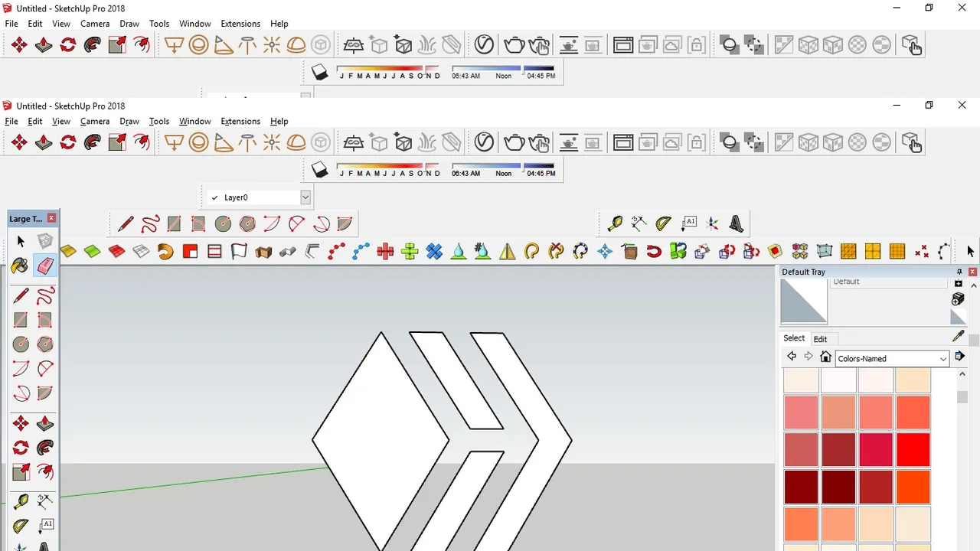Click V-Ray Dome Light in front window
Viewport: 980px width, 551px height.
click(296, 142)
